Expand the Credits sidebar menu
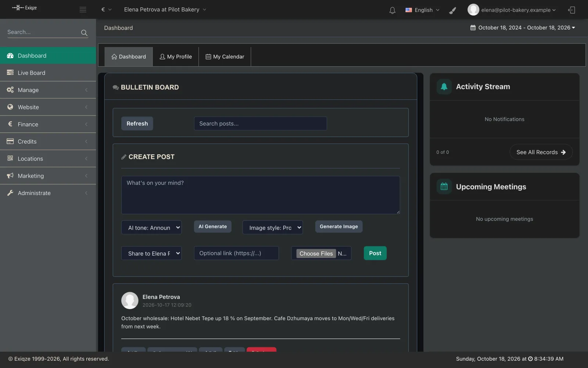Screen dimensions: 588x368 [x=48, y=141]
